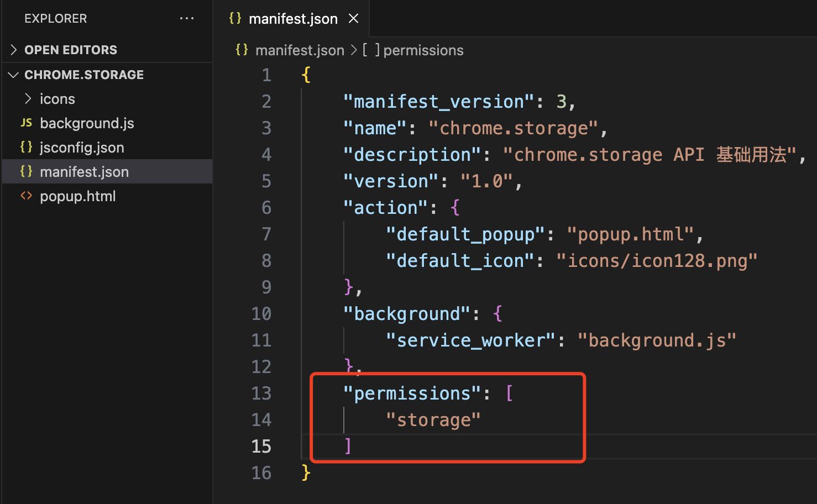
Task: Click the HTML icon beside popup.html
Action: click(26, 196)
